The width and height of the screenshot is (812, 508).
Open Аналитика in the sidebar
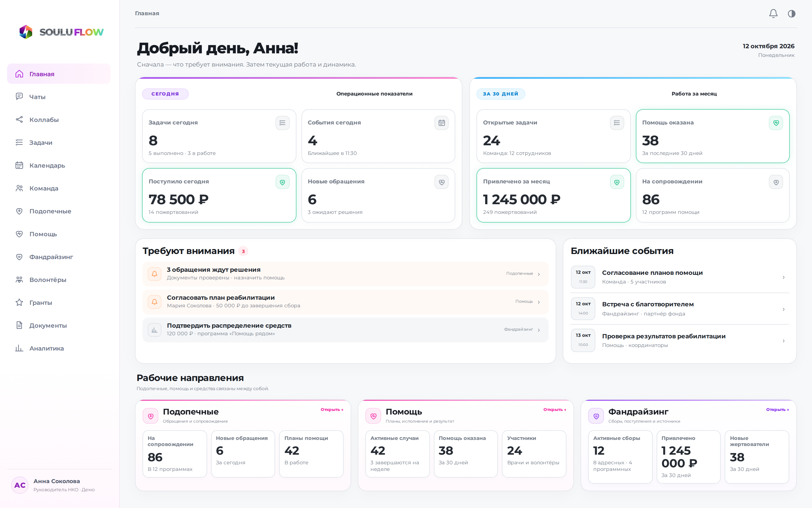click(59, 348)
